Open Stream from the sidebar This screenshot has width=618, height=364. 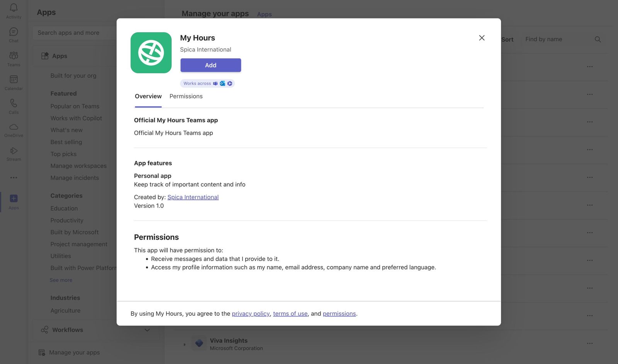click(x=14, y=152)
